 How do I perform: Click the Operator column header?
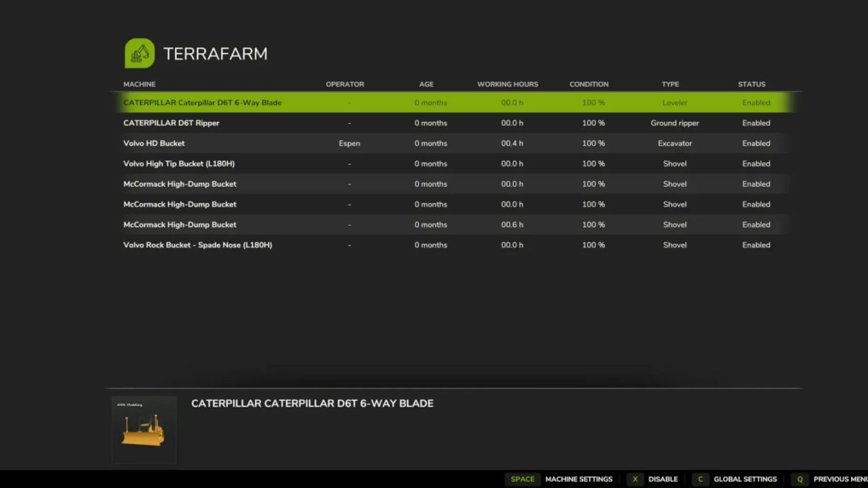[x=344, y=84]
